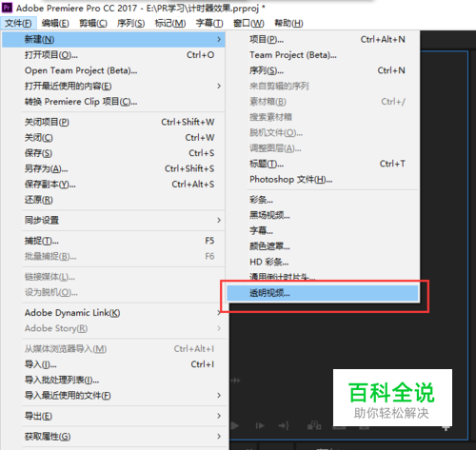Choose 关闭项目(P) menu item
The height and width of the screenshot is (450, 476).
(x=113, y=122)
